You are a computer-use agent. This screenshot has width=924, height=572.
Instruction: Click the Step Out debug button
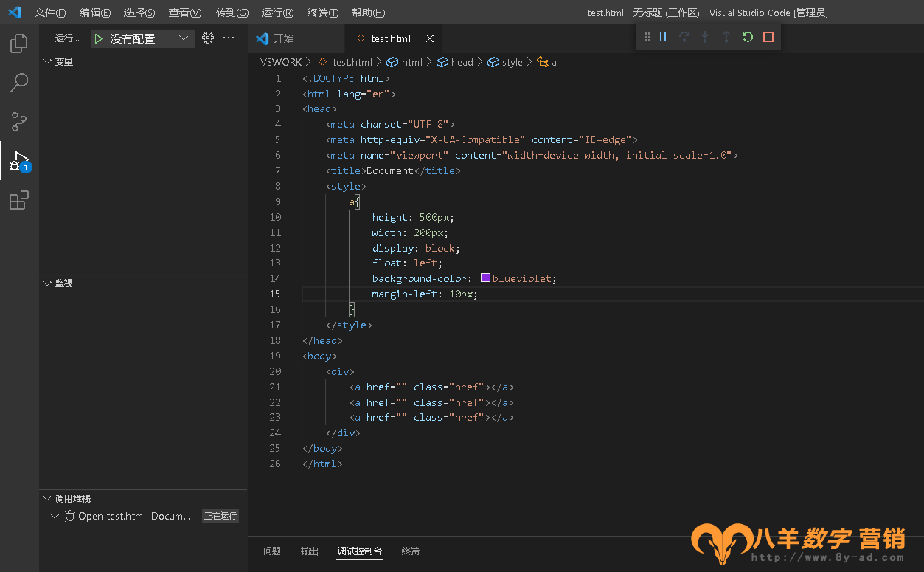pos(726,37)
